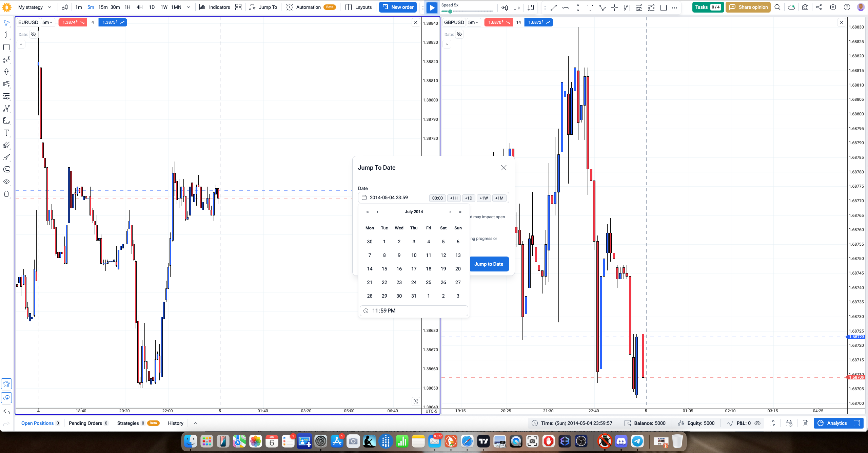Click the 00:00 quick time button
The width and height of the screenshot is (868, 453).
[437, 198]
